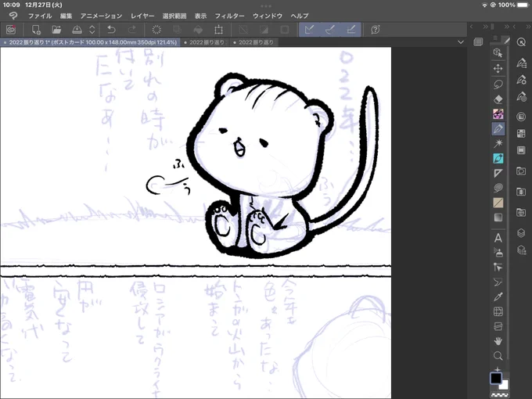Viewport: 532px width, 399px height.
Task: Select the white sub color swatch
Action: click(x=504, y=386)
